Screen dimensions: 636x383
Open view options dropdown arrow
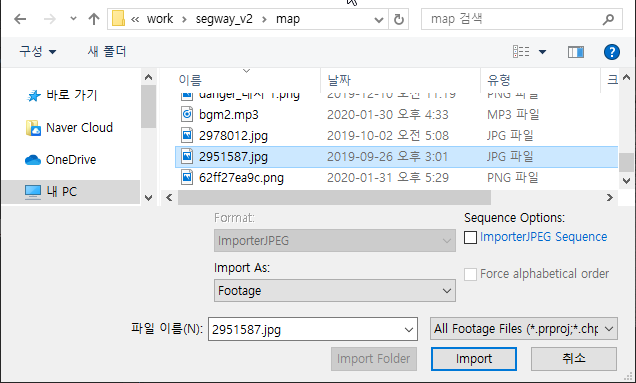(x=542, y=52)
